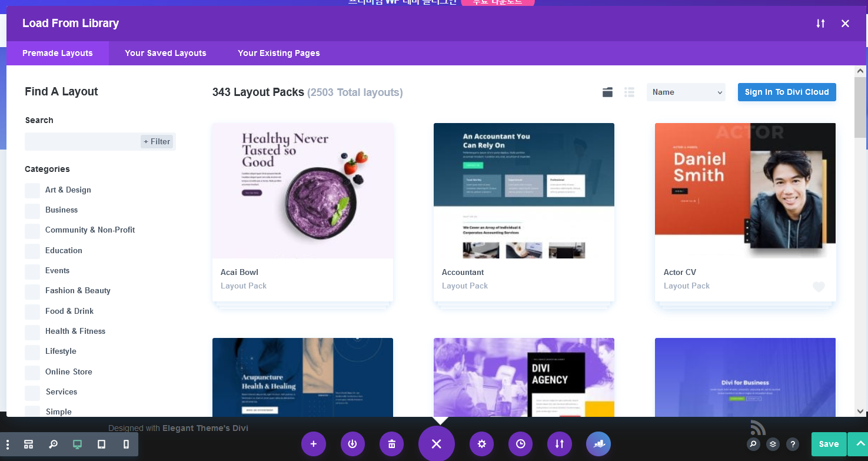Open editing history clock button

520,444
